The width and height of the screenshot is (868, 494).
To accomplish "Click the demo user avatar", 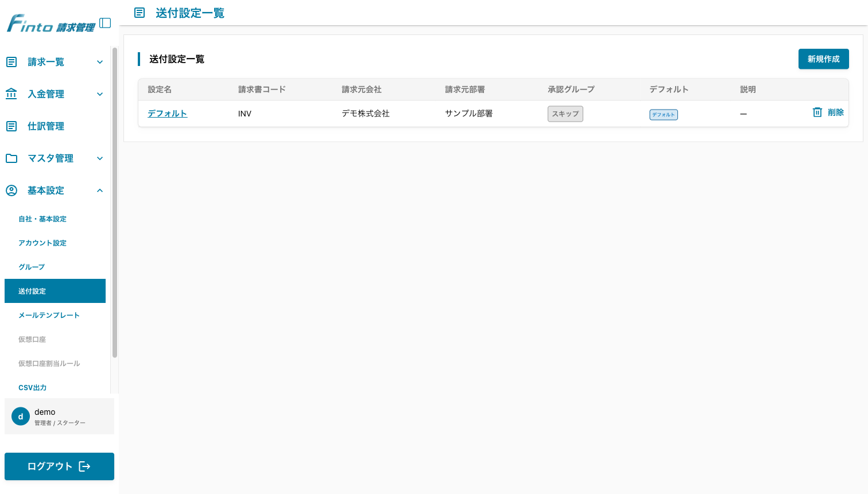I will pyautogui.click(x=21, y=417).
